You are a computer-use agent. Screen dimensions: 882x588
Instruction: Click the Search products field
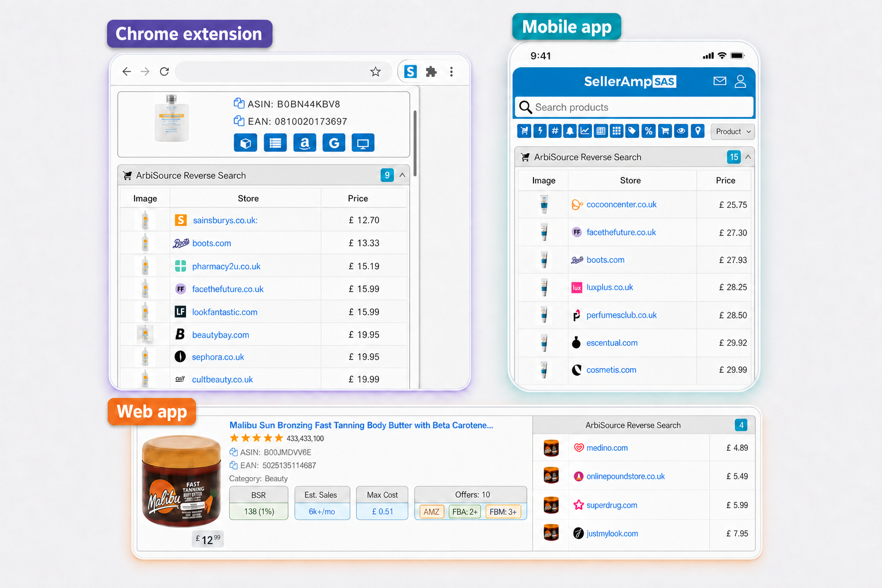635,107
